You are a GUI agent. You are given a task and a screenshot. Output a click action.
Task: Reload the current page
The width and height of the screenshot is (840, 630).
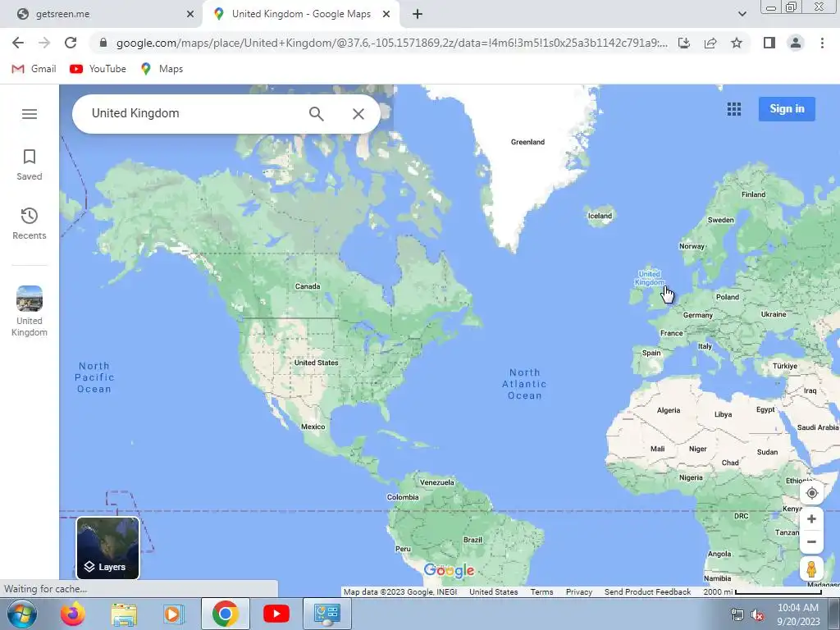point(71,43)
